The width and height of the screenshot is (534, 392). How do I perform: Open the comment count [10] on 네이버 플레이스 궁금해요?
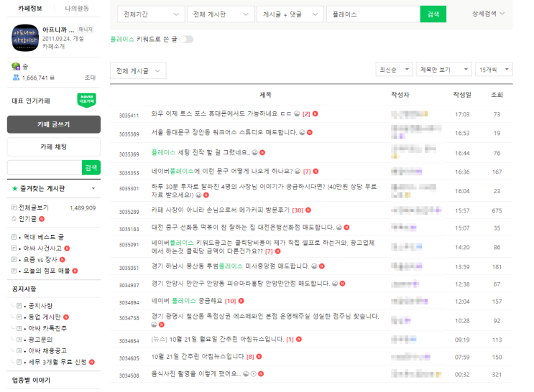[230, 301]
